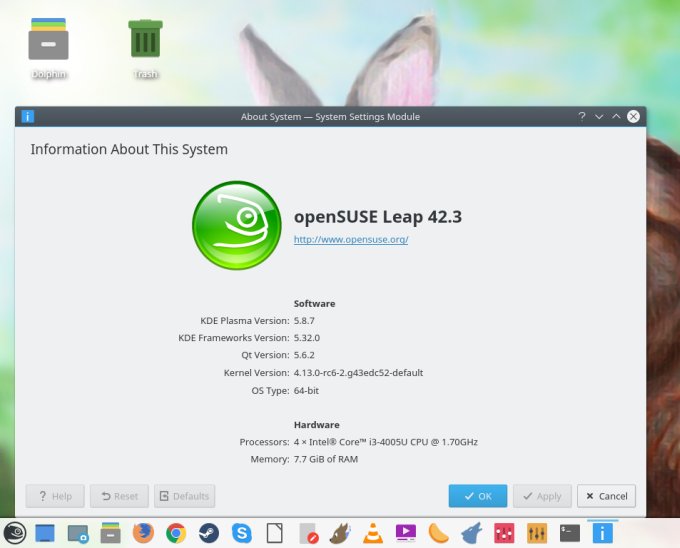The height and width of the screenshot is (548, 680).
Task: Open the Dolphin desktop icon
Action: coord(49,48)
